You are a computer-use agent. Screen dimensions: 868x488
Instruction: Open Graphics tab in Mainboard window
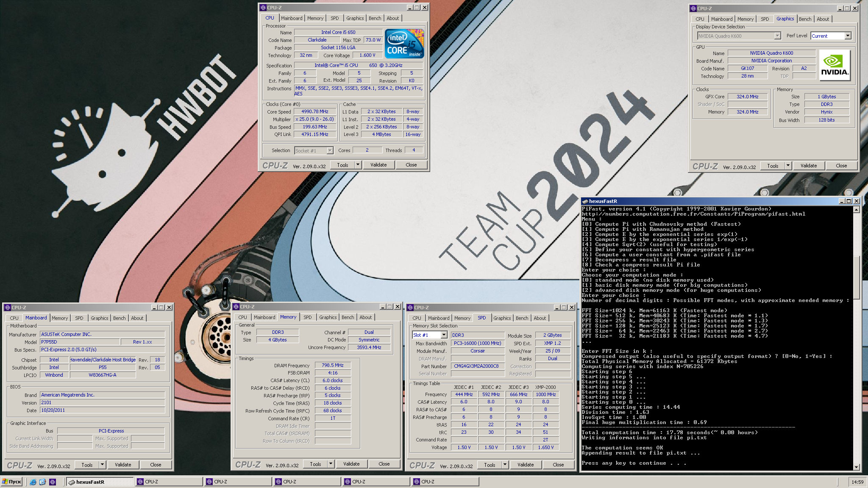(x=100, y=318)
